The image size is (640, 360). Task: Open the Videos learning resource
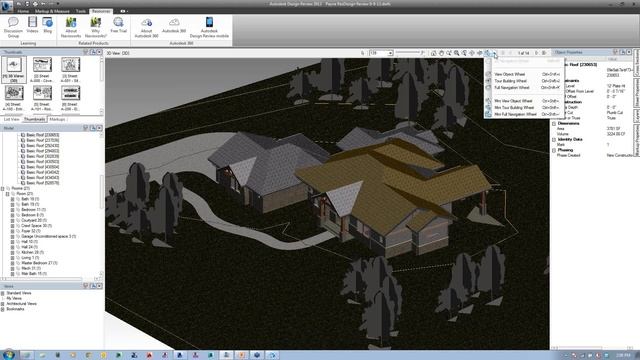(x=32, y=25)
